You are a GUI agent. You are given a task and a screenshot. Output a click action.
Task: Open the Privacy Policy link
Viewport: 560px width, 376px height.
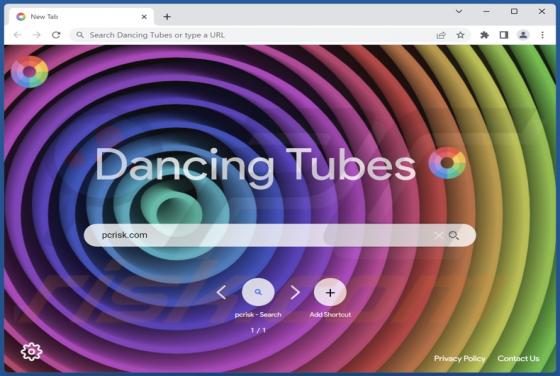(x=459, y=358)
